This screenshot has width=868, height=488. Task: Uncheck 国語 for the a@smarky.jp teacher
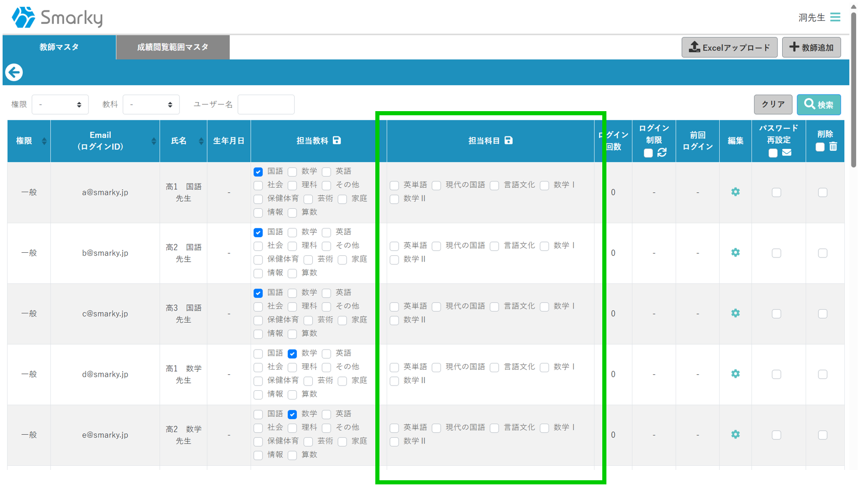[x=258, y=172]
